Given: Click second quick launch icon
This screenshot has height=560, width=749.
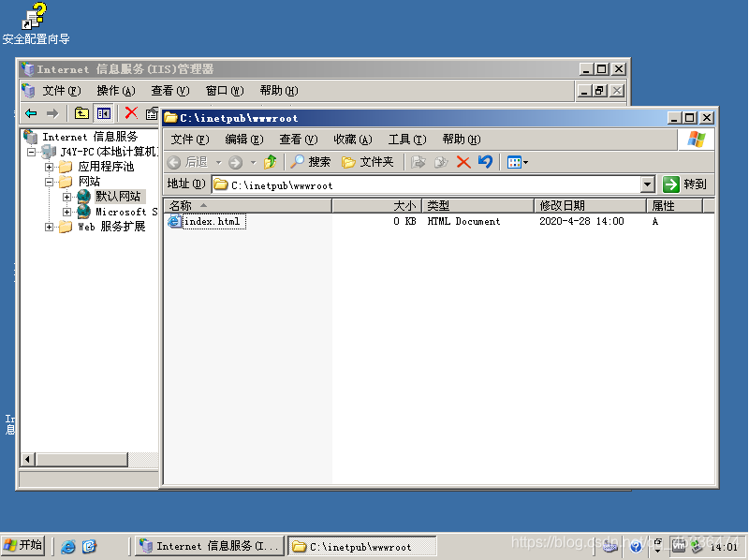Looking at the screenshot, I should coord(89,546).
